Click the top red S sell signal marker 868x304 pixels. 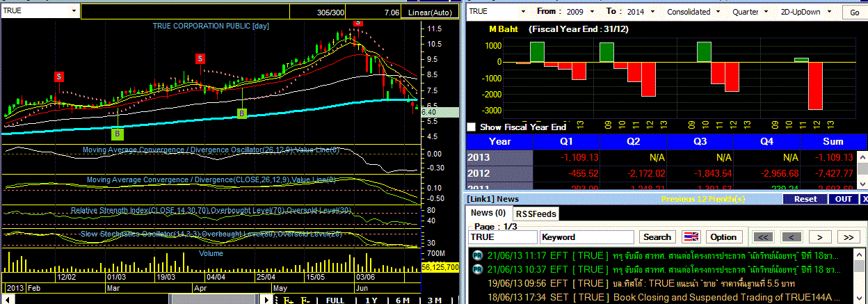pyautogui.click(x=357, y=22)
